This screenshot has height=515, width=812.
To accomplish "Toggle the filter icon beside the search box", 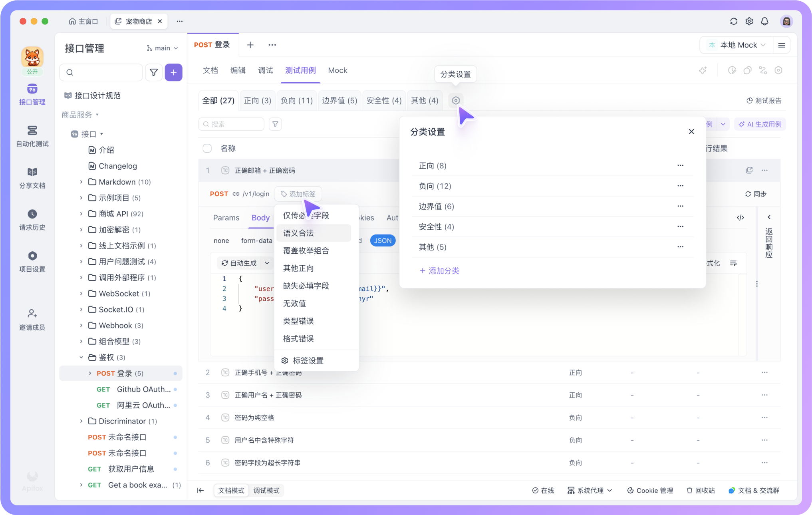I will (275, 124).
